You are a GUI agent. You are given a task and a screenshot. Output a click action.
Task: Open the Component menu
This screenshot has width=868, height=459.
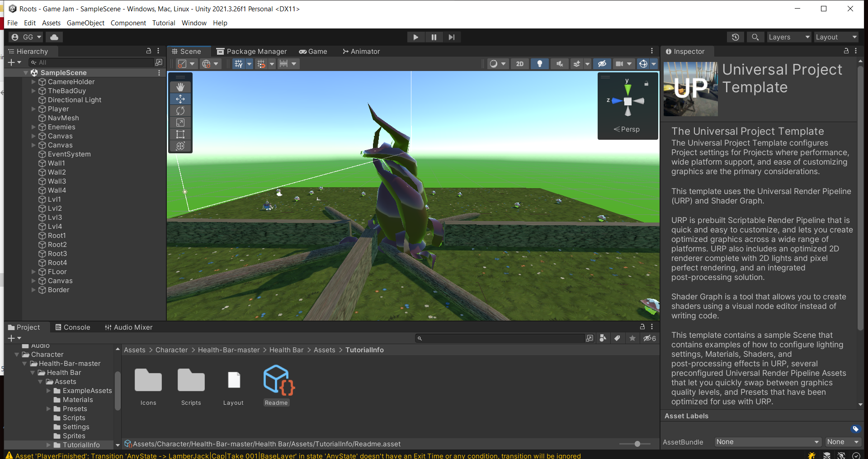128,23
